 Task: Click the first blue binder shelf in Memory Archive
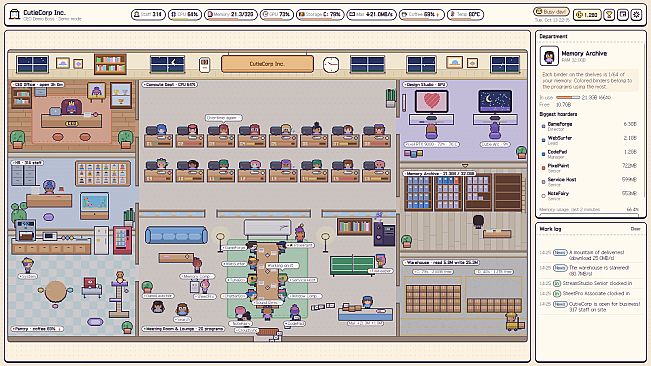point(418,193)
